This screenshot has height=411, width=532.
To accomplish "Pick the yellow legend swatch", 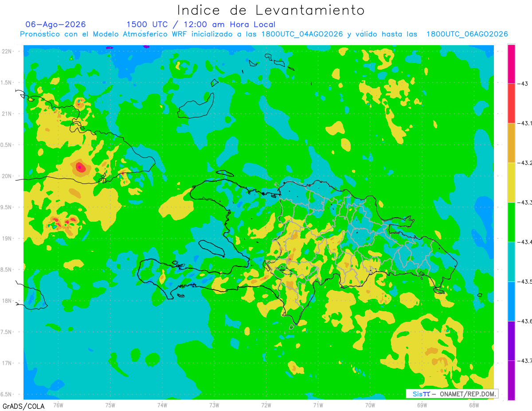I will pyautogui.click(x=511, y=182).
